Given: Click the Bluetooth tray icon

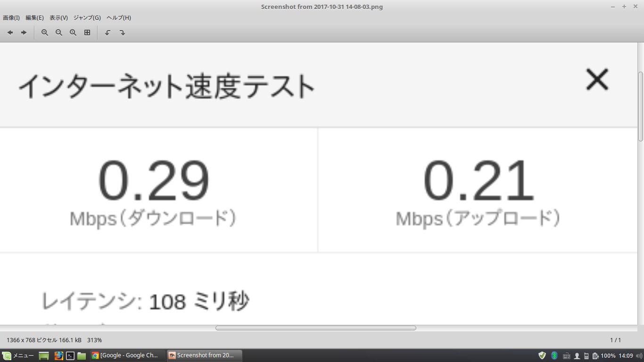Looking at the screenshot, I should click(554, 355).
